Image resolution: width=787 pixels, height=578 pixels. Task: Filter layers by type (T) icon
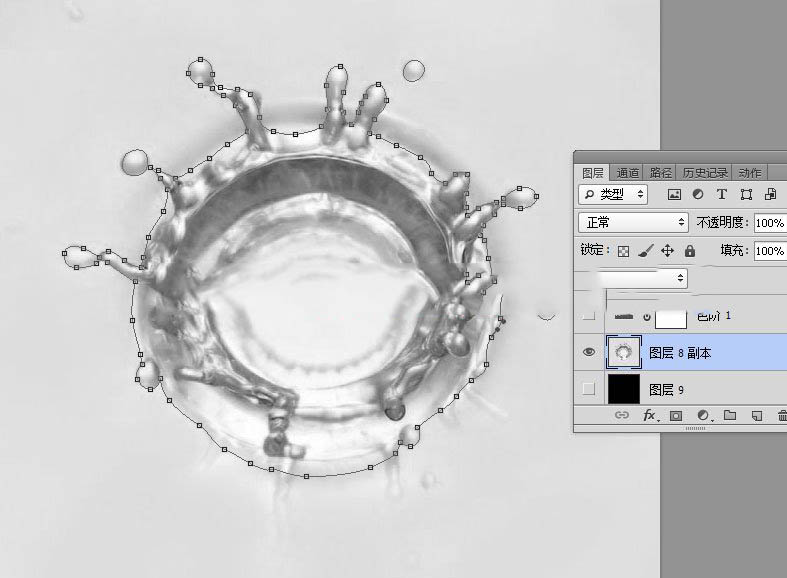722,194
